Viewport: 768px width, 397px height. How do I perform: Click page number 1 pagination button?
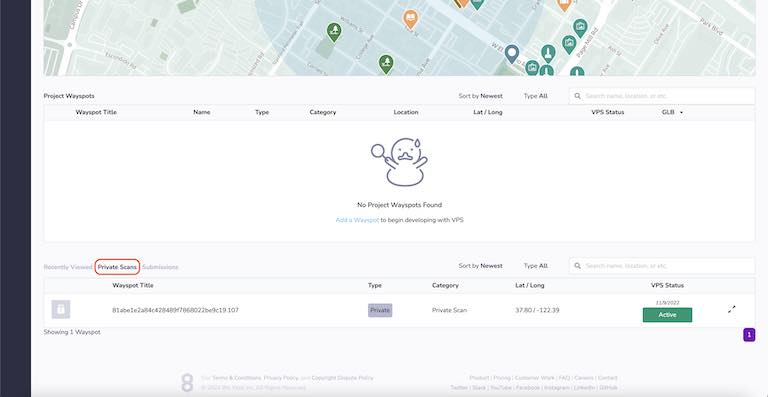749,335
